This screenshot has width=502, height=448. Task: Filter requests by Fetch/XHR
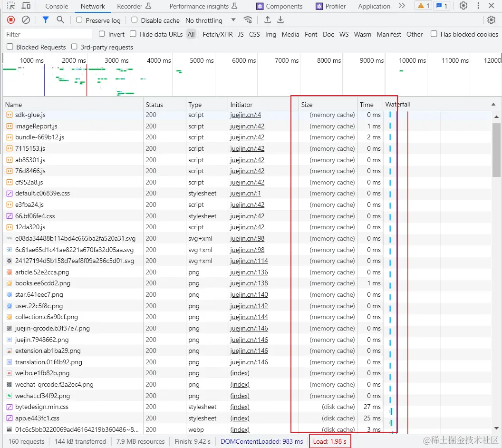point(218,34)
